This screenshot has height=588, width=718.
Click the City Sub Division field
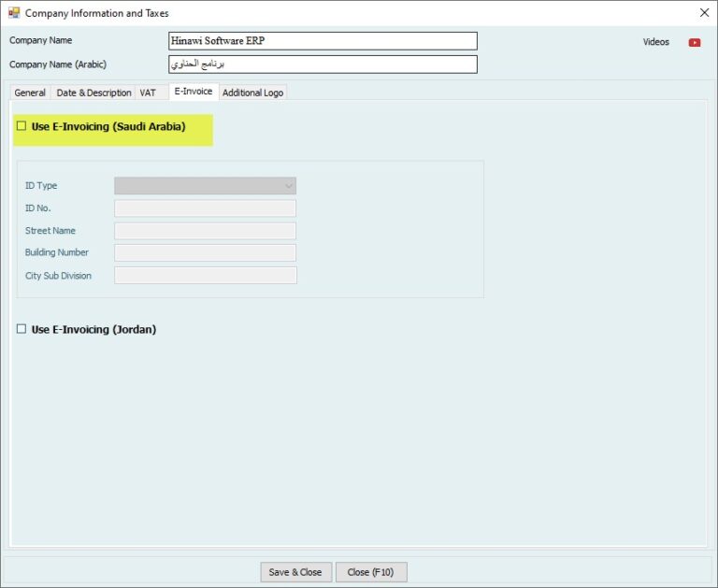click(x=206, y=275)
